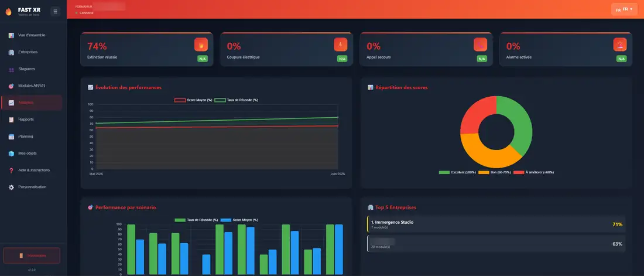Open the second company row showing 63%

pyautogui.click(x=496, y=244)
